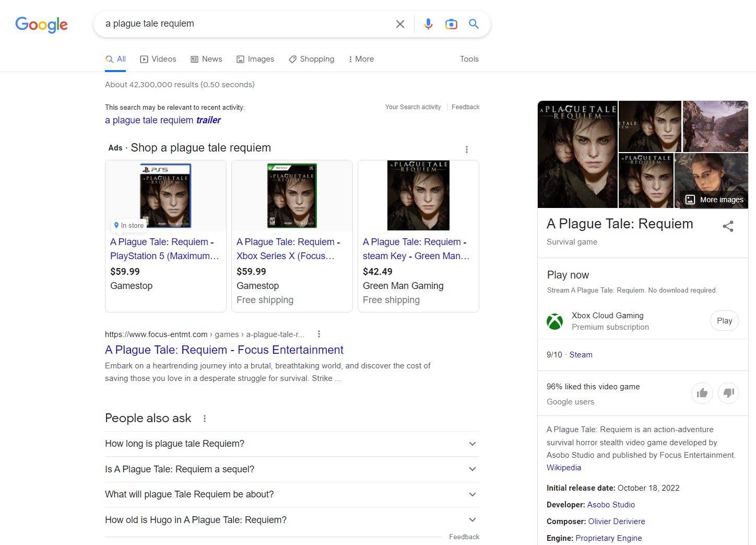Open the search Tools options

pyautogui.click(x=469, y=59)
